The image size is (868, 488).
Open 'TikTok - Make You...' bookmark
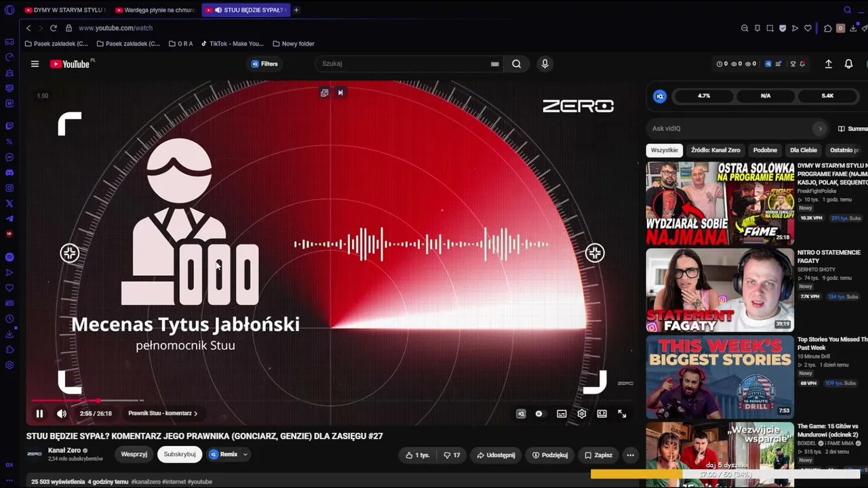pyautogui.click(x=232, y=43)
